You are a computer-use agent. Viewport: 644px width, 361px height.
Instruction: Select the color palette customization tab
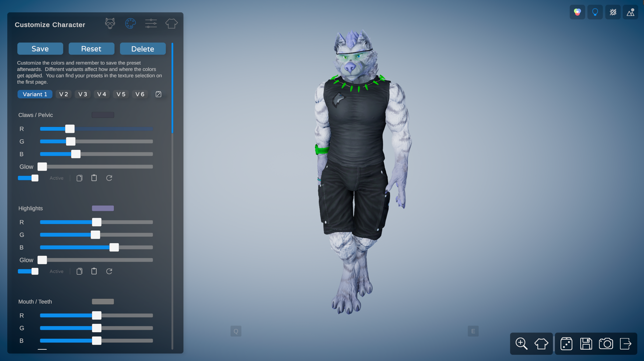tap(130, 23)
